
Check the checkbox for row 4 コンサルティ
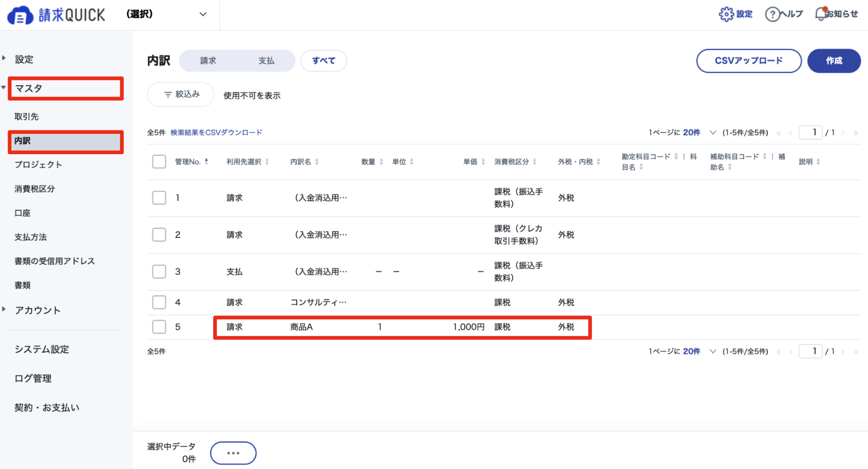(x=159, y=302)
